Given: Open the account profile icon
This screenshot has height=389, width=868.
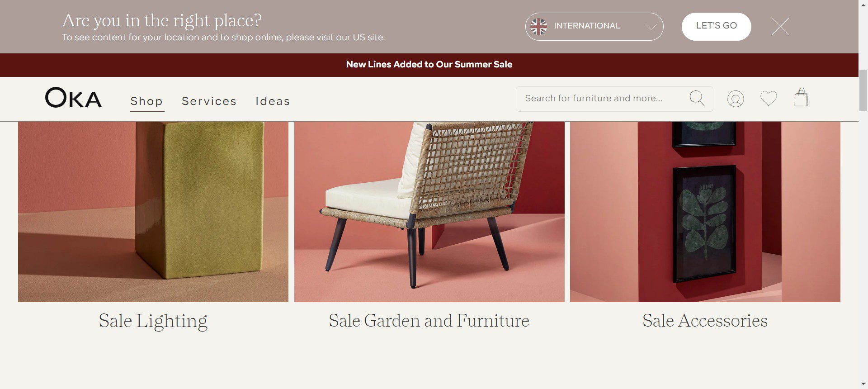Looking at the screenshot, I should pos(736,99).
